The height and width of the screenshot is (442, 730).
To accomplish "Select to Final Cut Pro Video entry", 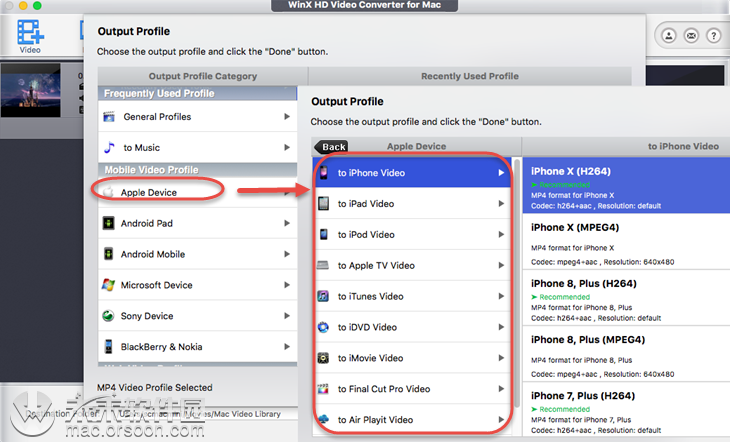I will click(412, 388).
